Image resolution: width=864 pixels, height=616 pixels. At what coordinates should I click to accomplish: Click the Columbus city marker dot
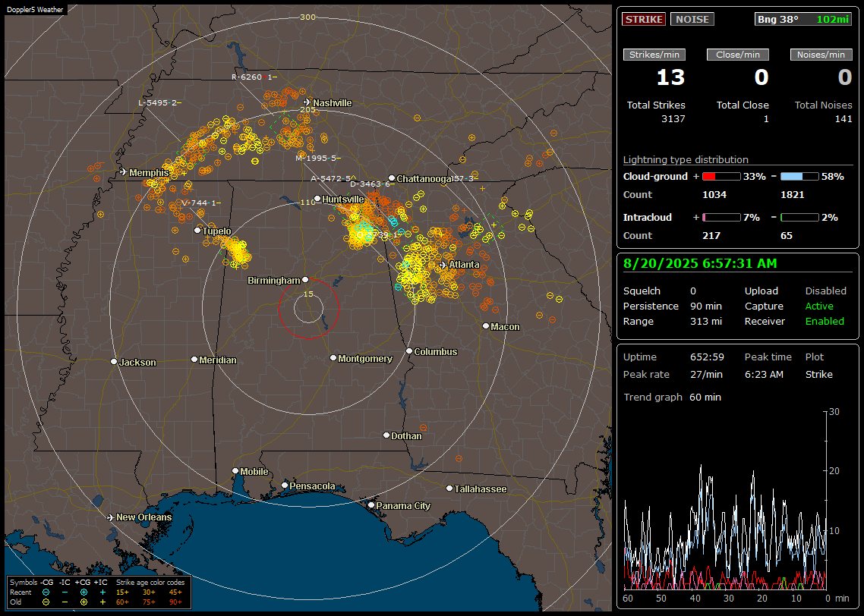pos(409,350)
